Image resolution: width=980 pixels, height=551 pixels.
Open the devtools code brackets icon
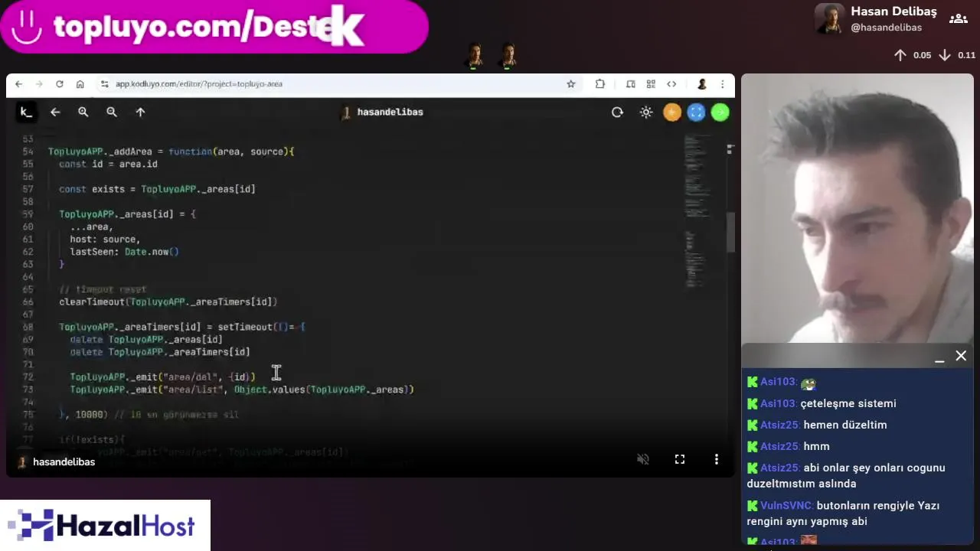(x=671, y=84)
